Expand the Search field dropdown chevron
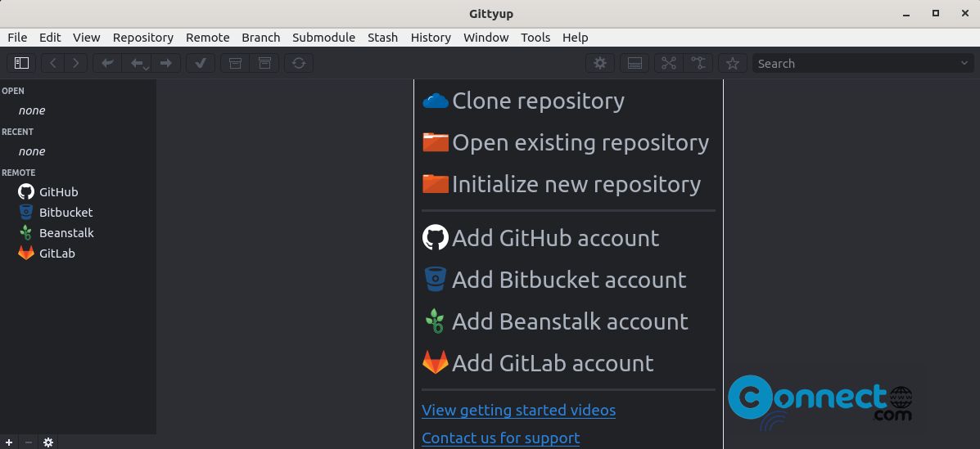Screen dimensions: 980x449 tap(964, 63)
